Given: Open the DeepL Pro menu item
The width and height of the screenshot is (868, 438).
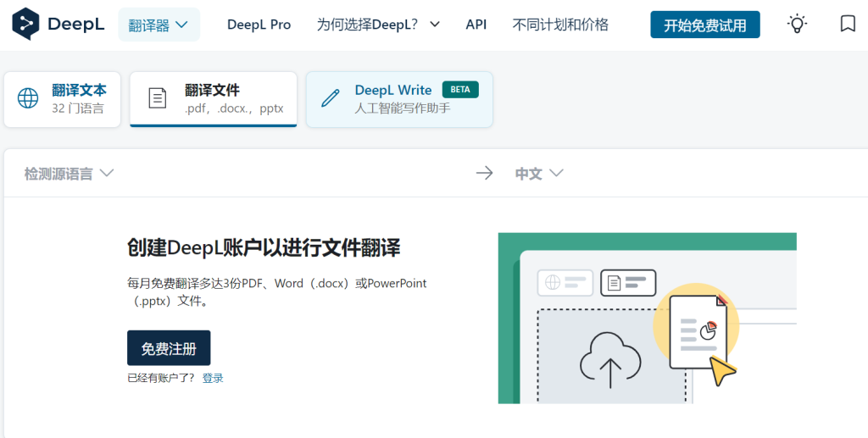Looking at the screenshot, I should pyautogui.click(x=259, y=25).
